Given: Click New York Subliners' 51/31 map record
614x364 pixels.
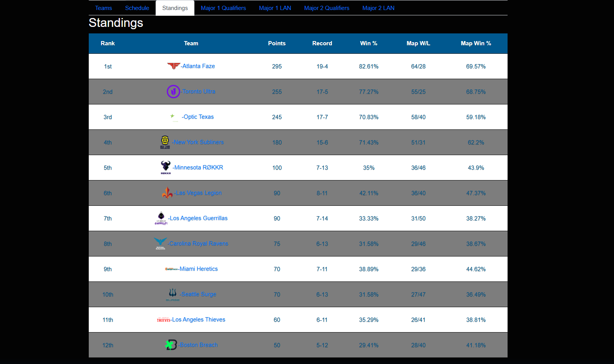Looking at the screenshot, I should click(x=418, y=142).
